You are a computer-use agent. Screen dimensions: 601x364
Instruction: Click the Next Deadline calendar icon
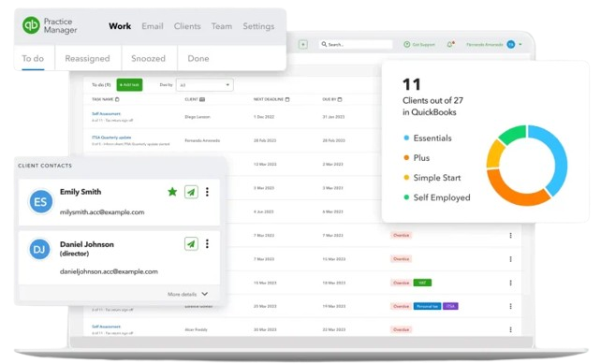pyautogui.click(x=287, y=99)
